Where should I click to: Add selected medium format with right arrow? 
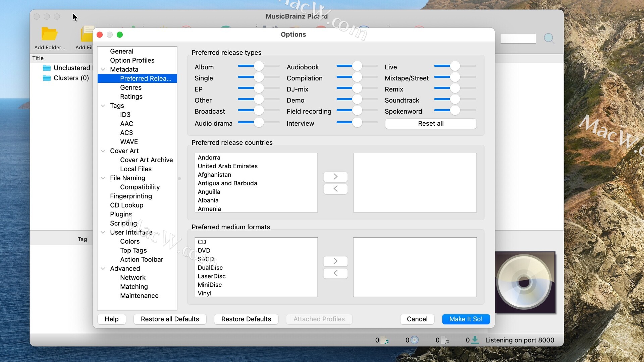(335, 261)
